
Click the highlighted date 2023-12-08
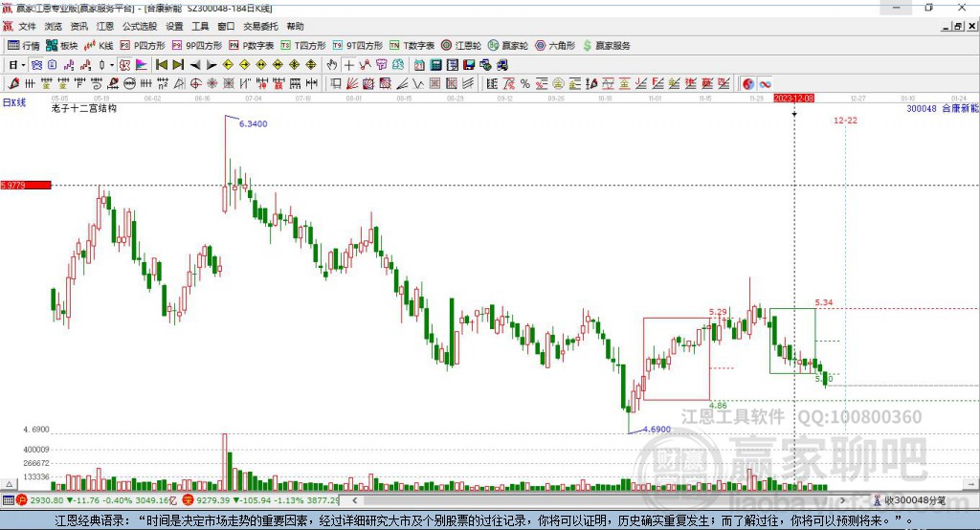pos(793,99)
